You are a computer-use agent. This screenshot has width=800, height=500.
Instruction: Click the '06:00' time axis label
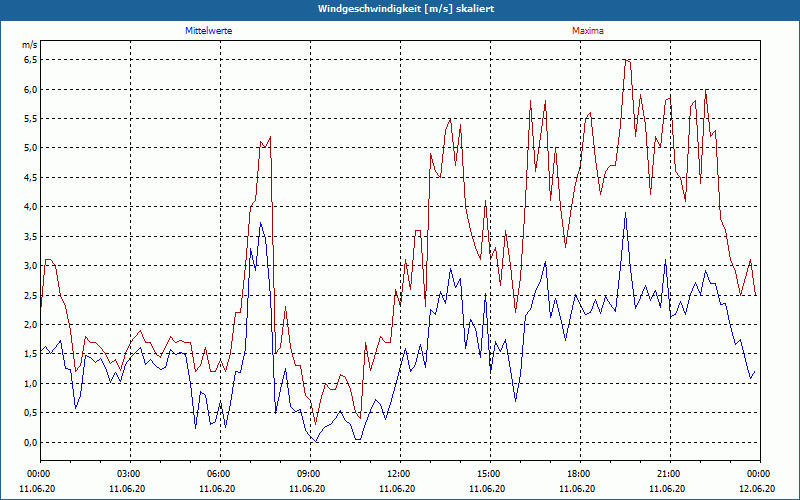[220, 474]
